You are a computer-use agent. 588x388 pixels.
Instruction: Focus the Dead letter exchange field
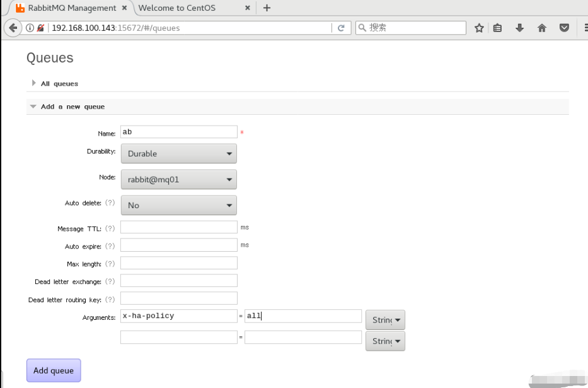click(x=179, y=280)
